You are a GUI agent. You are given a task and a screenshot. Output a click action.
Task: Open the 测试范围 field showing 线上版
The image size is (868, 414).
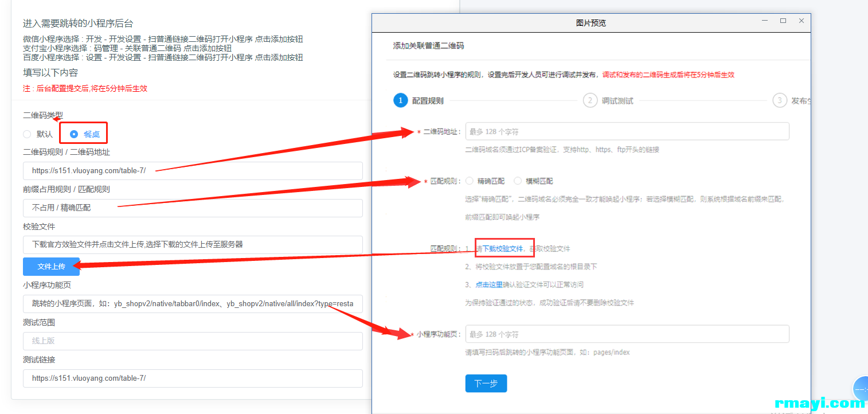tap(193, 341)
